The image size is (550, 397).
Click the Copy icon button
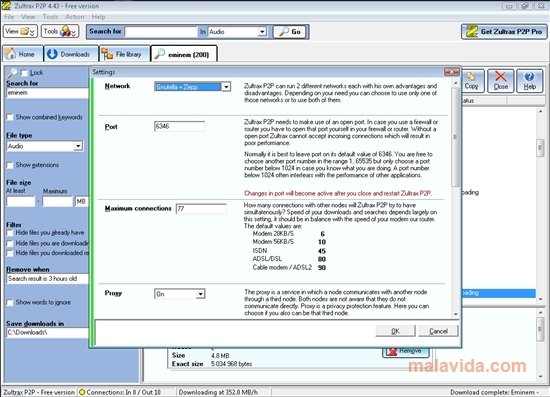point(471,81)
